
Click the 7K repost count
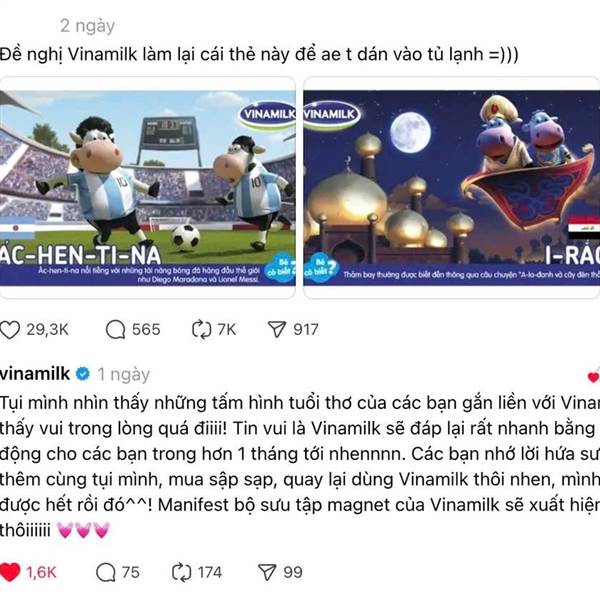pyautogui.click(x=227, y=329)
